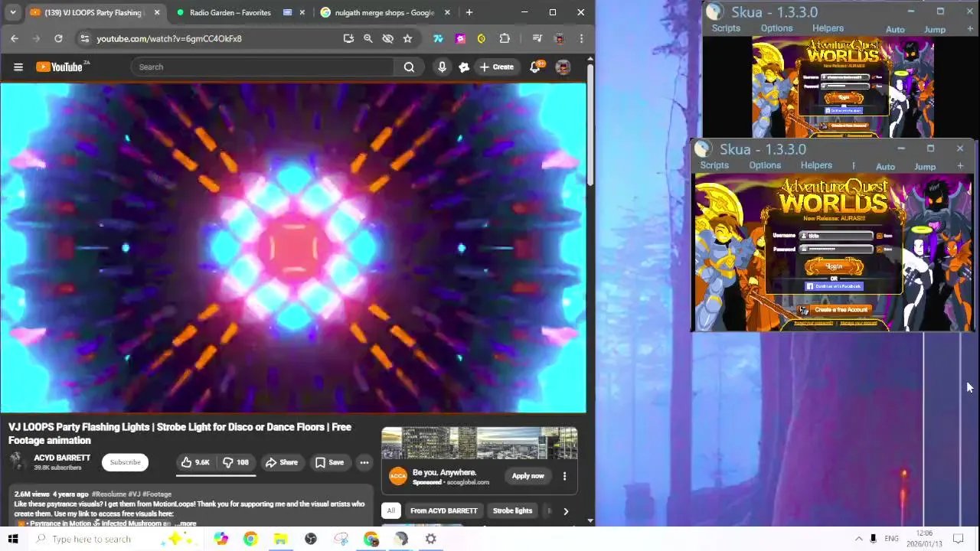The width and height of the screenshot is (980, 551).
Task: Open YouTube account avatar menu
Action: click(563, 67)
